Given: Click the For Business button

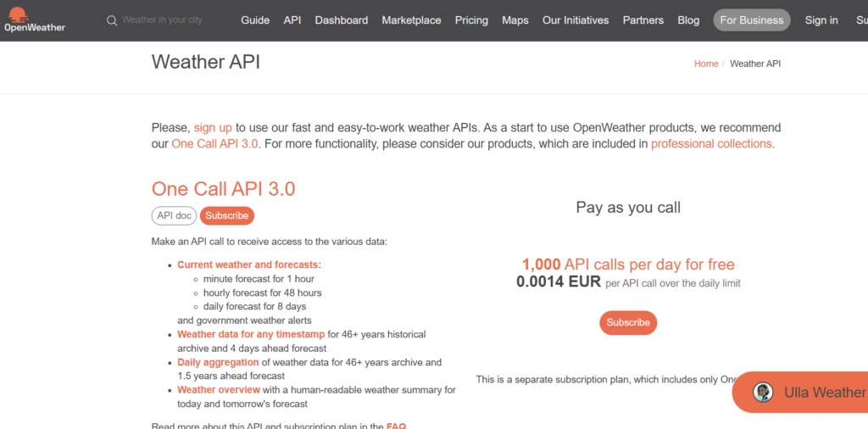Looking at the screenshot, I should pos(752,20).
